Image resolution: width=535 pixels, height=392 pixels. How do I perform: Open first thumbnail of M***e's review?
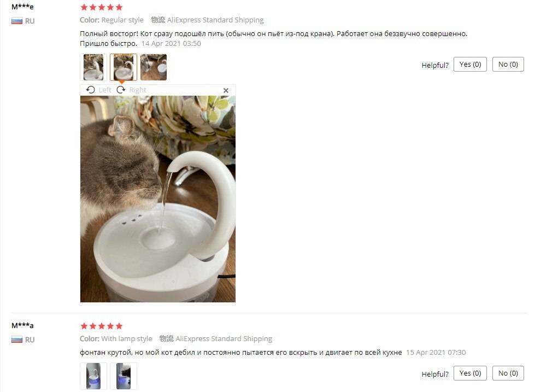coord(93,67)
